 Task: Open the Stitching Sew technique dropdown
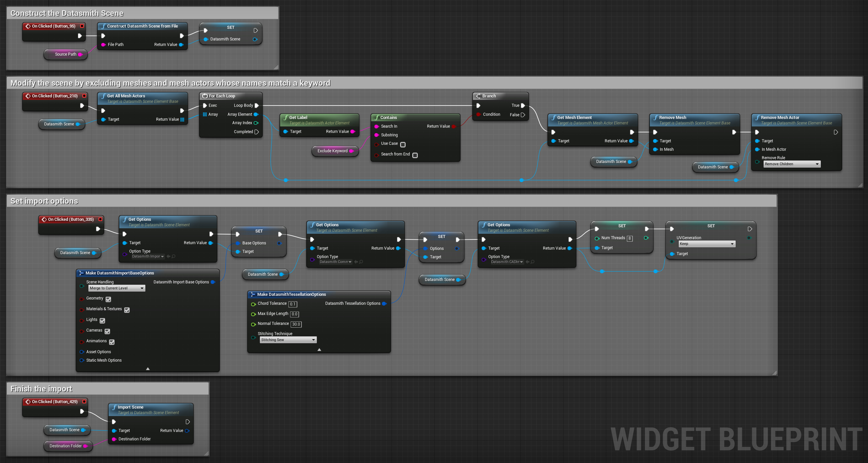tap(288, 340)
